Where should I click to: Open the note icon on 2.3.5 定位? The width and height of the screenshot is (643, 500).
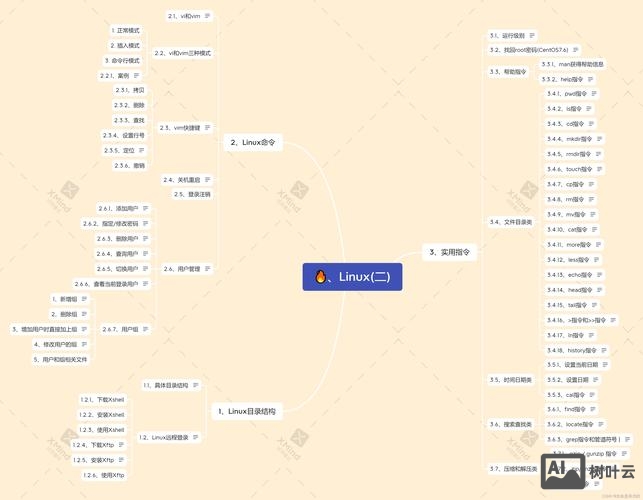coord(141,151)
